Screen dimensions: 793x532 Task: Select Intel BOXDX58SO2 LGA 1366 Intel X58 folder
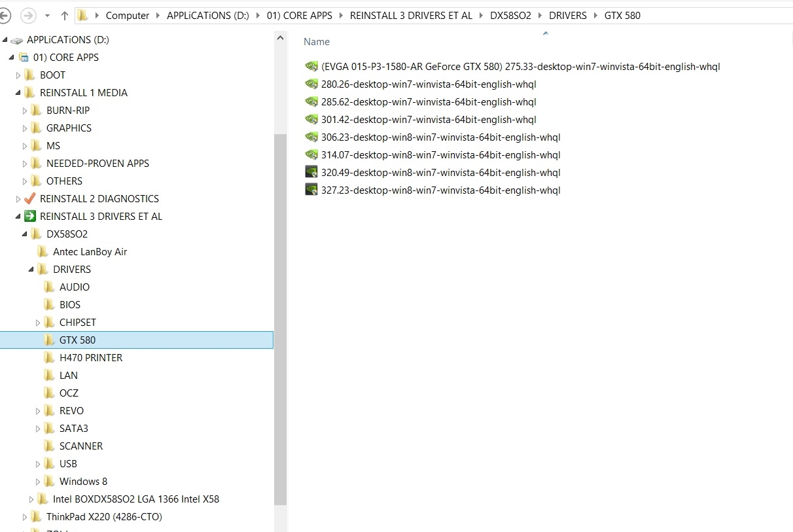(x=136, y=499)
